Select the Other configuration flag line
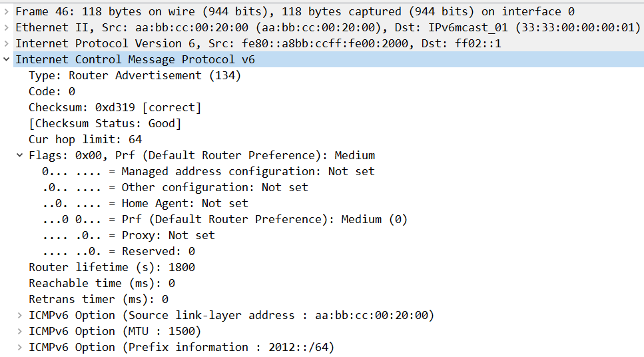644x357 pixels. point(174,187)
